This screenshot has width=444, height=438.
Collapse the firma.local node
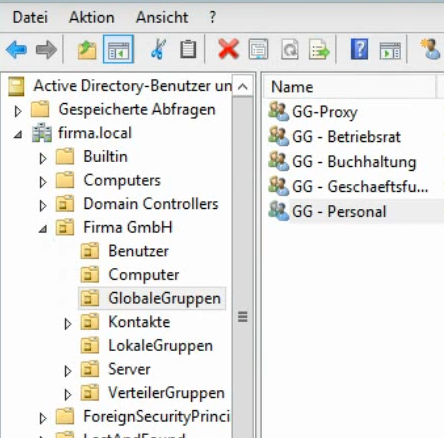pos(18,135)
